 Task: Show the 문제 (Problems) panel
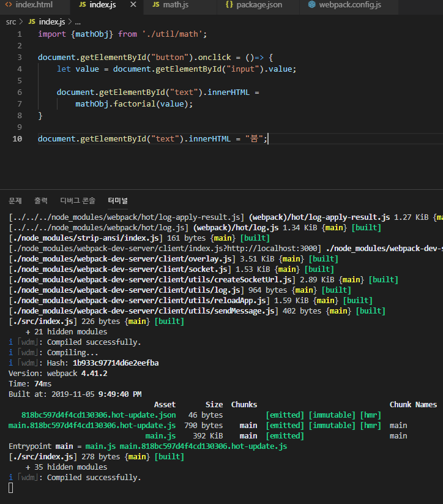click(x=15, y=201)
